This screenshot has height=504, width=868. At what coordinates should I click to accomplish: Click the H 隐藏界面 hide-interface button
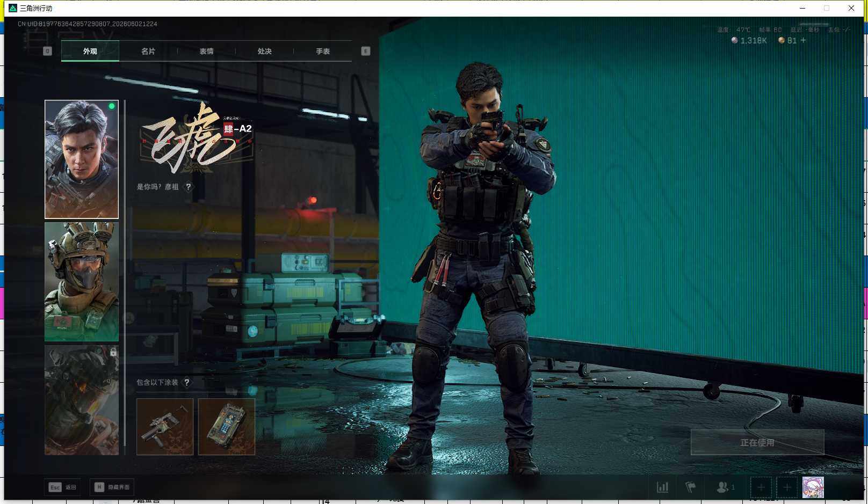pyautogui.click(x=112, y=487)
